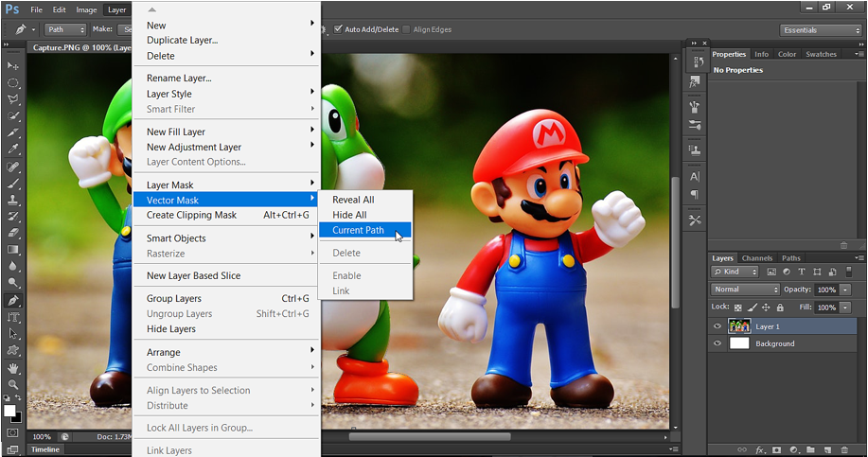
Task: Select the Blur tool
Action: [x=12, y=266]
